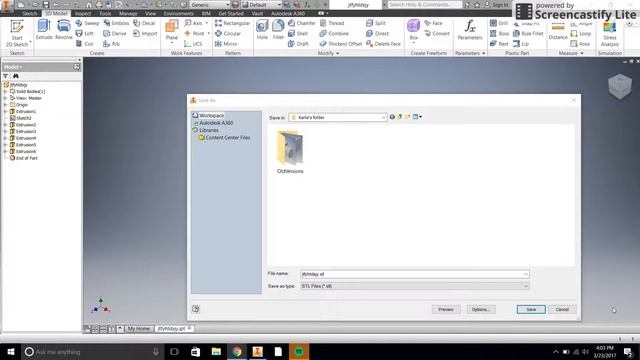Click the ViewCube in the viewport

click(620, 87)
